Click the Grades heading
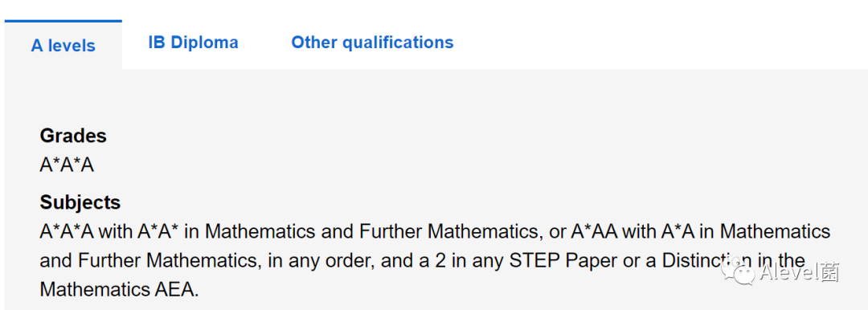The image size is (868, 310). [73, 136]
